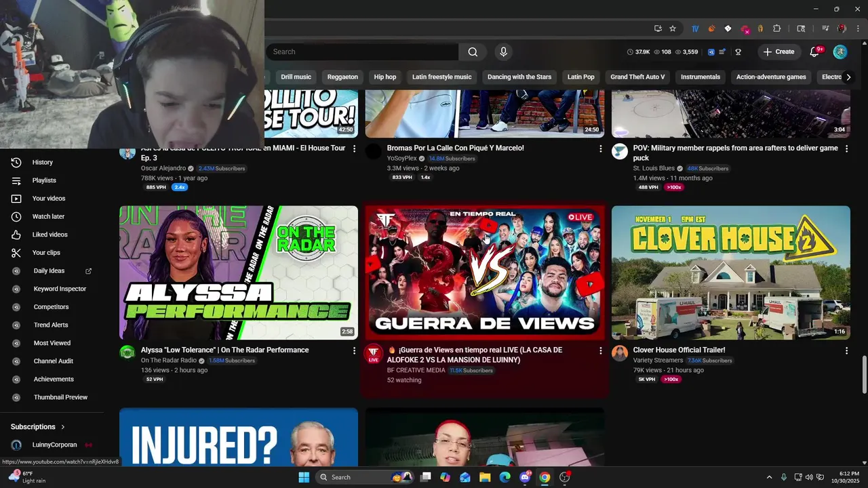Expand the Subscriptions section

[x=38, y=427]
